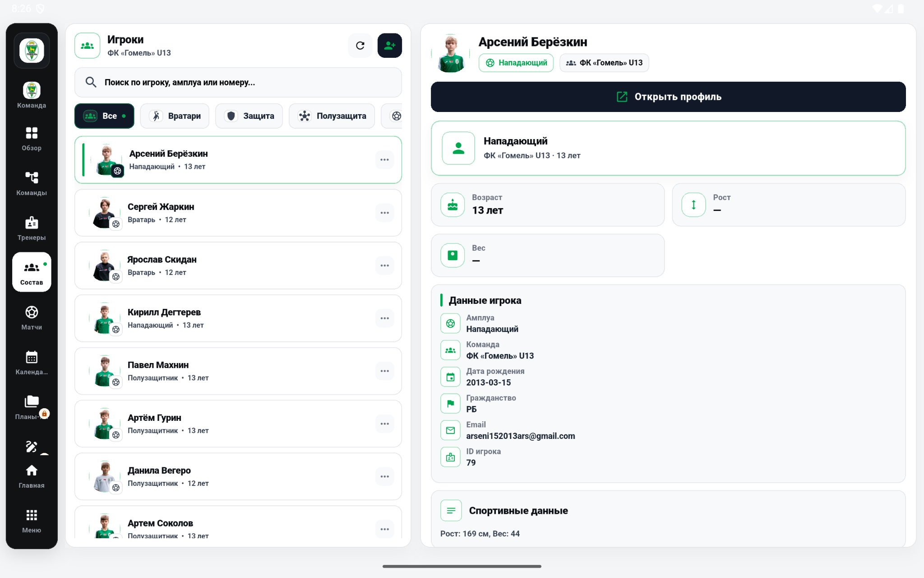
Task: Add a new player button
Action: (x=390, y=46)
